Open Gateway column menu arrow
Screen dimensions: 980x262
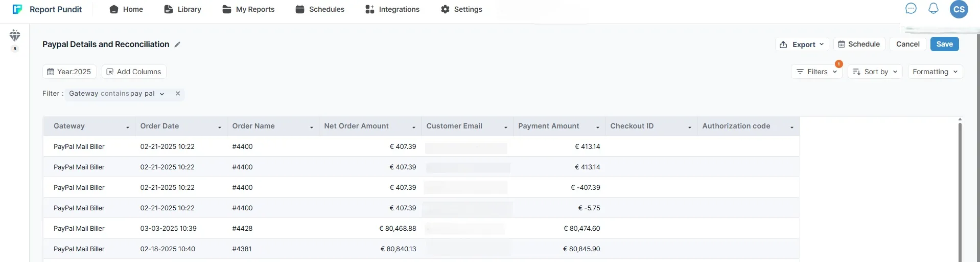click(x=128, y=127)
